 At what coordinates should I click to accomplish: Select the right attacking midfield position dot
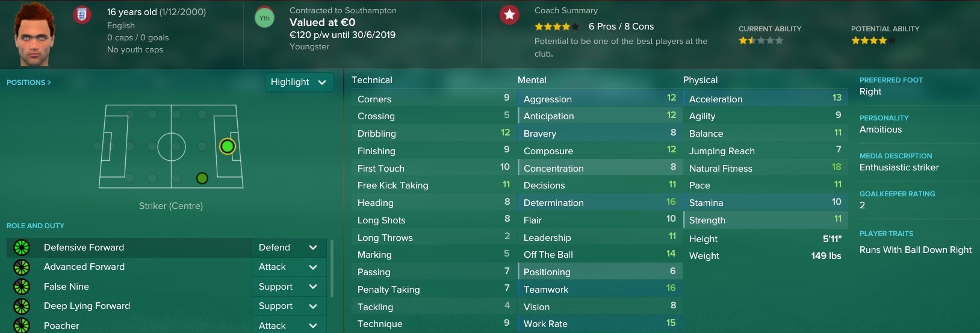pyautogui.click(x=202, y=178)
